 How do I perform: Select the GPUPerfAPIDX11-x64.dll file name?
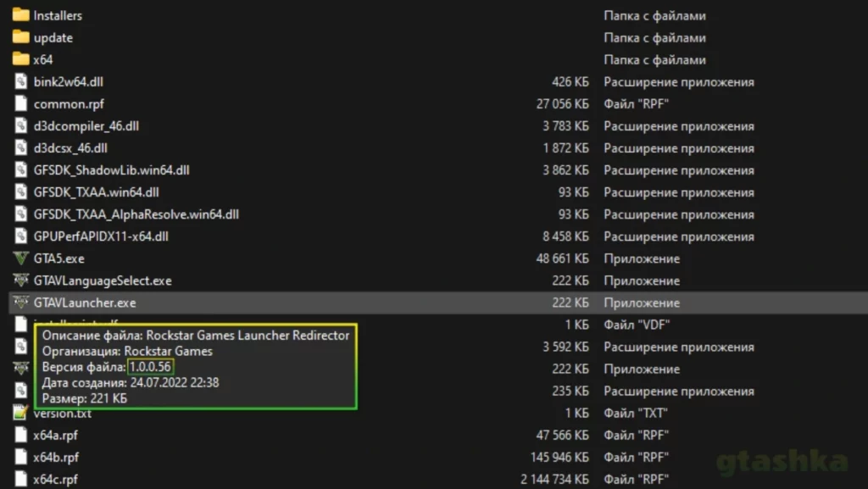click(101, 236)
